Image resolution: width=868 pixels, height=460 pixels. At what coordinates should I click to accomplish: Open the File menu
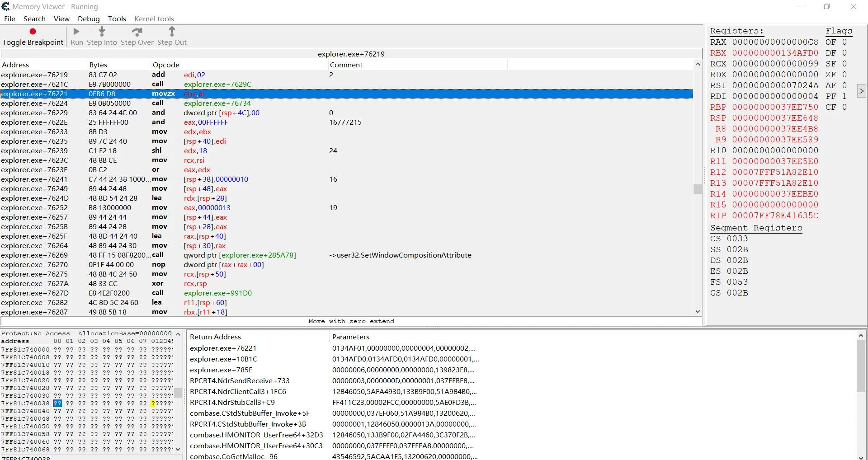coord(9,19)
